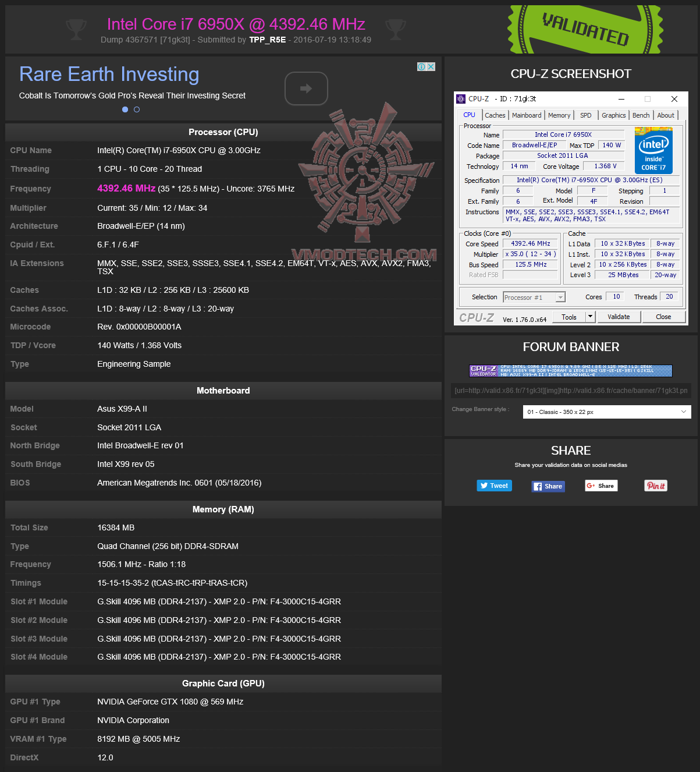Click the Code Name Broadwell-E/EP field
Image resolution: width=700 pixels, height=772 pixels.
tap(534, 146)
